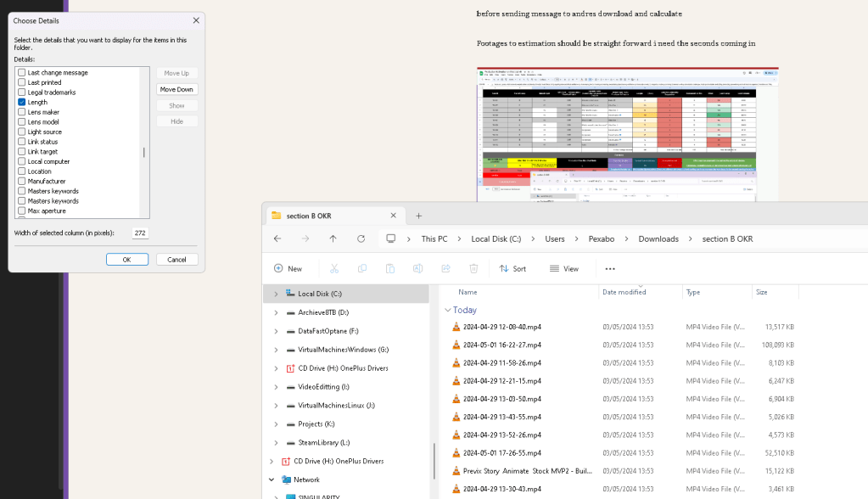The image size is (868, 499).
Task: Open the See more ellipsis menu
Action: (x=610, y=269)
